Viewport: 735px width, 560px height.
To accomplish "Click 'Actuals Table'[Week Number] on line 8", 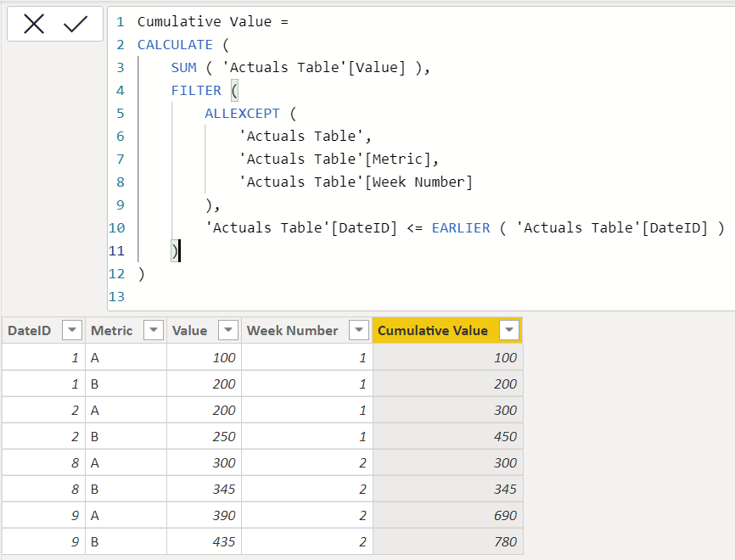I will 356,182.
